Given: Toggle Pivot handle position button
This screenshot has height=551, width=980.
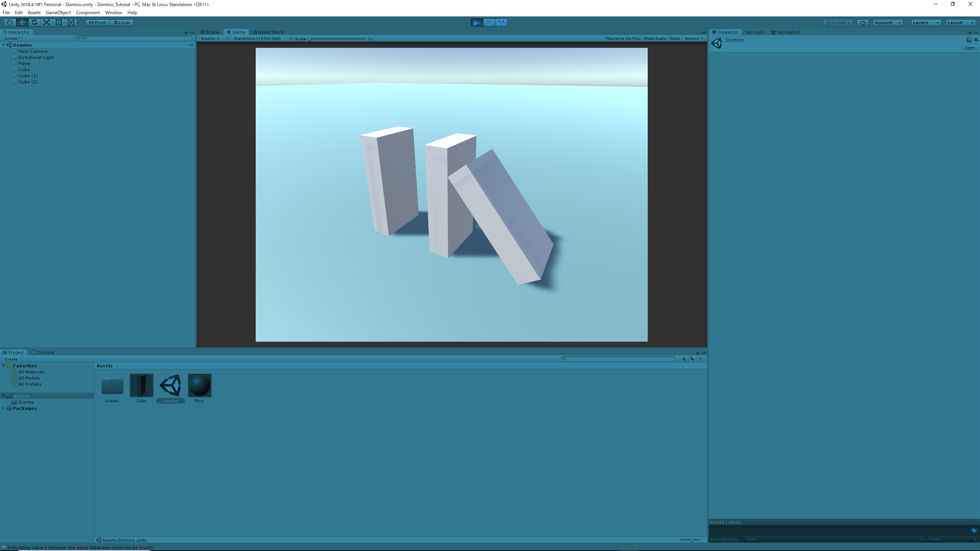Looking at the screenshot, I should tap(97, 23).
